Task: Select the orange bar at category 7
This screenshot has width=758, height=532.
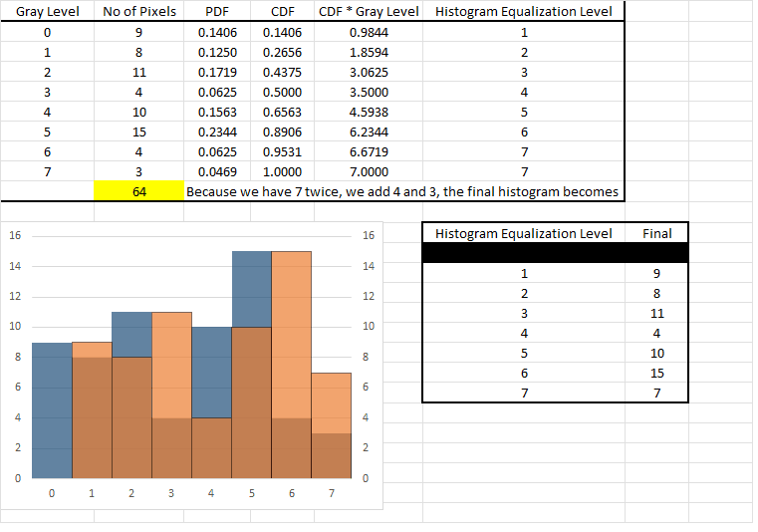Action: coord(331,425)
